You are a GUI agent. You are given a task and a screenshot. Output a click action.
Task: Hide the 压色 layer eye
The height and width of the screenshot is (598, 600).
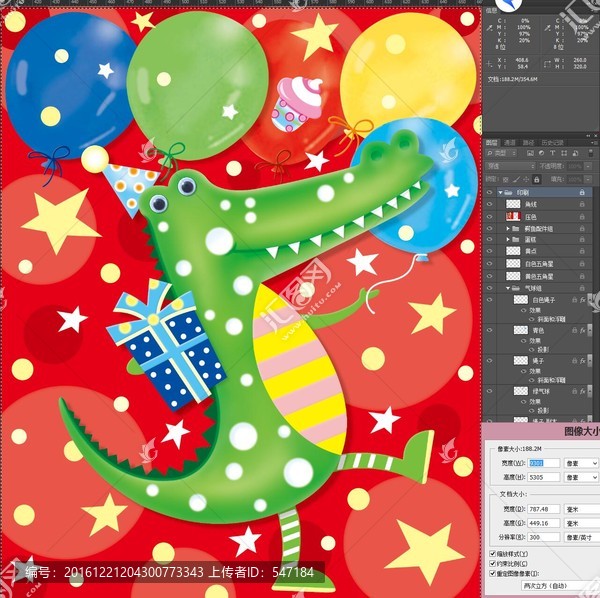(489, 217)
